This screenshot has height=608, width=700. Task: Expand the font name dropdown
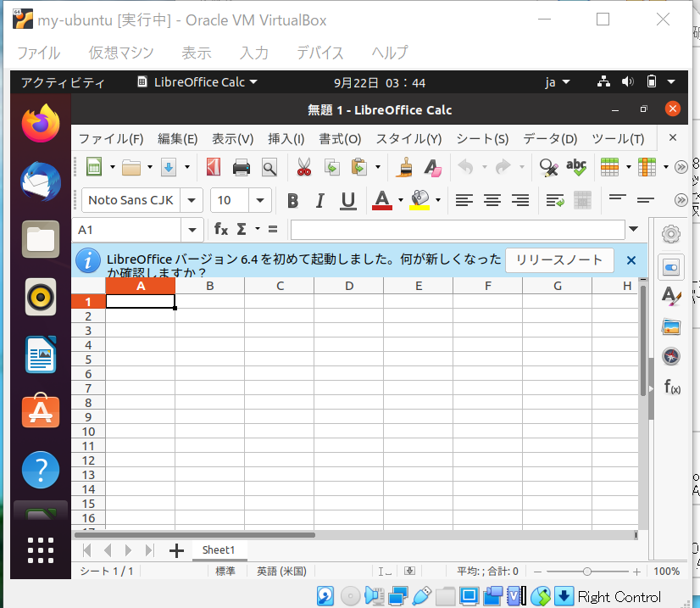(x=192, y=200)
